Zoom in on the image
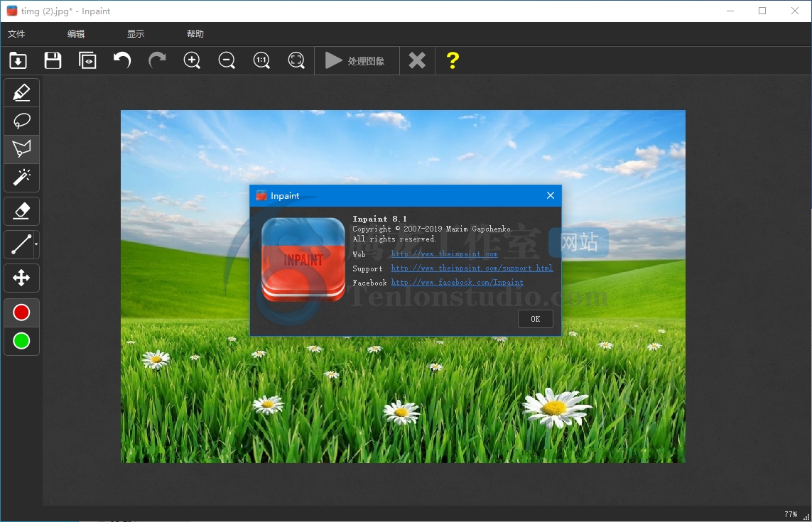This screenshot has width=812, height=522. point(192,60)
